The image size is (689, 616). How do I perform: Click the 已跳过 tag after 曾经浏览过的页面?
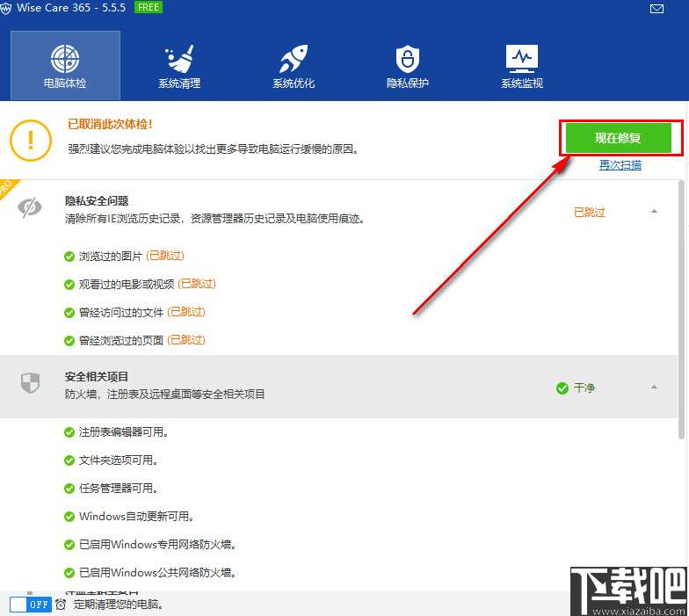pyautogui.click(x=186, y=340)
